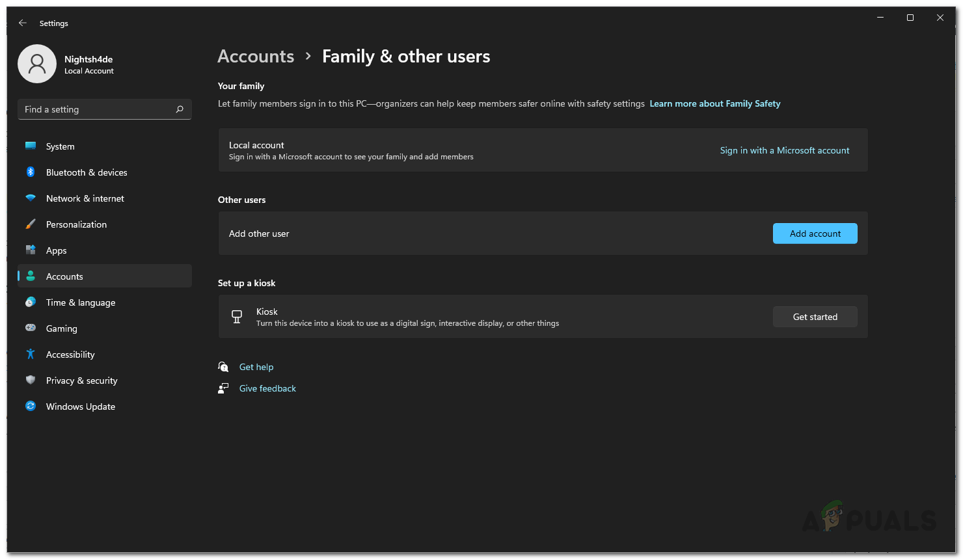Screen dimensions: 963x560
Task: Open Sign in with a Microsoft account
Action: pyautogui.click(x=784, y=150)
